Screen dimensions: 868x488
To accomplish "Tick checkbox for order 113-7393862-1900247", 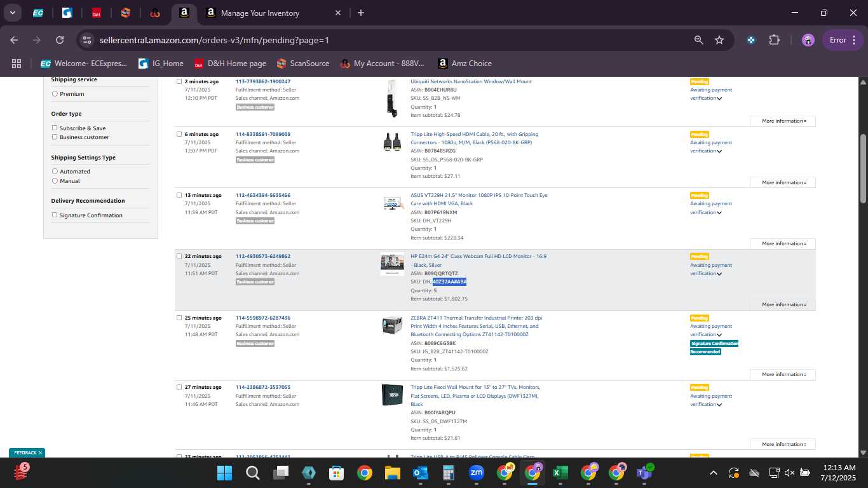I will tap(179, 81).
